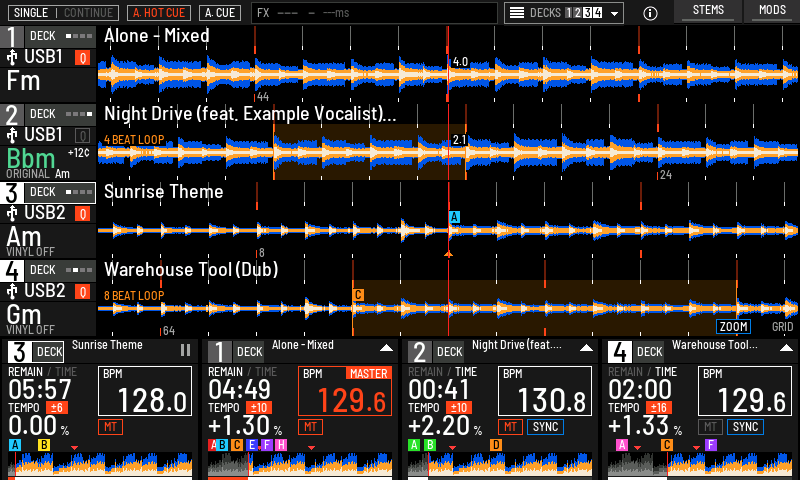Select hot cue C marker on Warehouse Tool waveform
The width and height of the screenshot is (800, 480).
(358, 295)
